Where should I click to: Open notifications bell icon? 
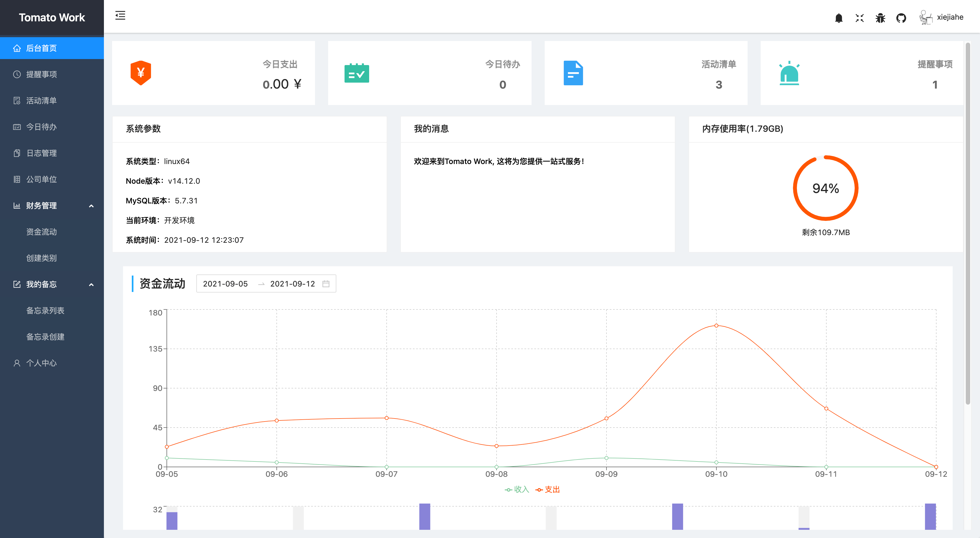(x=838, y=18)
